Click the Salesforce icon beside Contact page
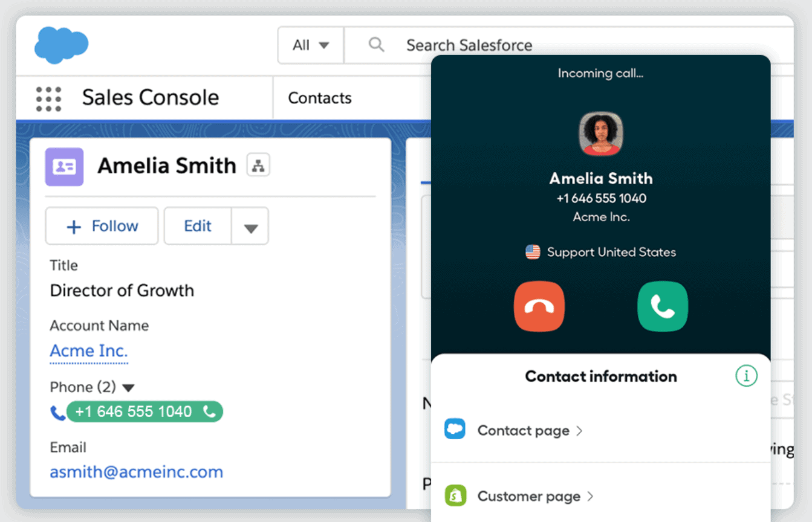 455,429
